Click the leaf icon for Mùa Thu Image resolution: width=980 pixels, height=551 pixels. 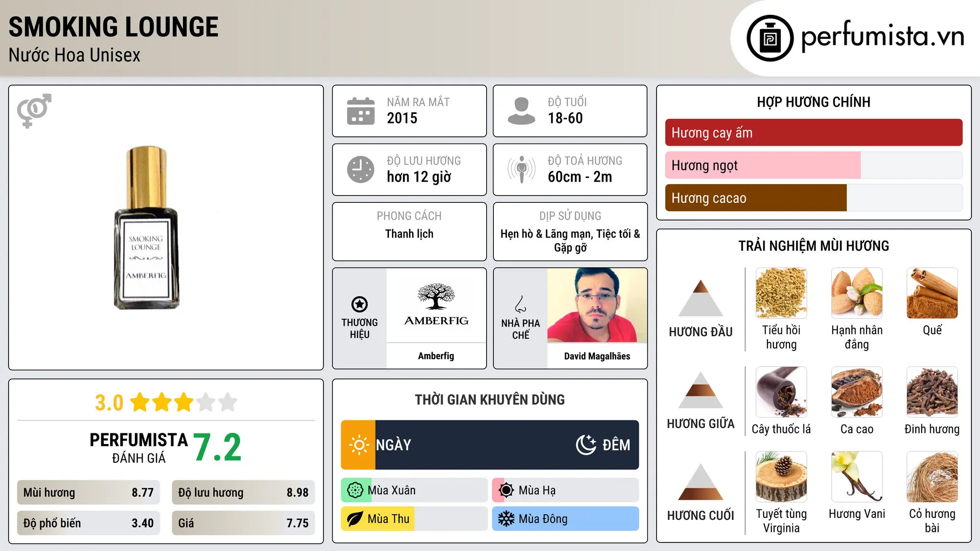355,519
